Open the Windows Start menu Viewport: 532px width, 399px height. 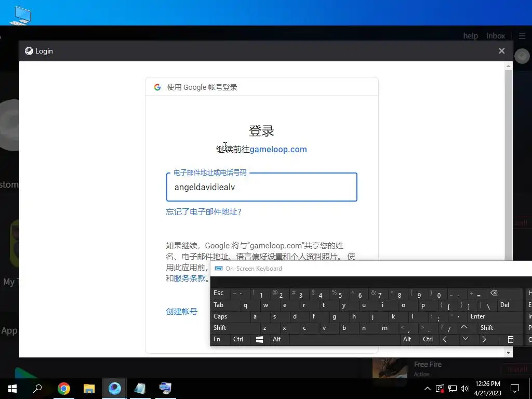(12, 388)
